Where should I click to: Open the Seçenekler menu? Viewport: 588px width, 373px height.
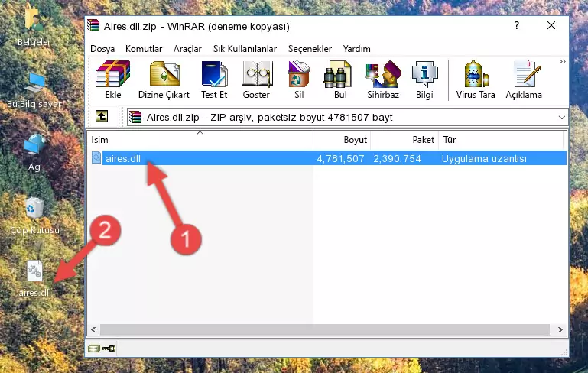[310, 49]
